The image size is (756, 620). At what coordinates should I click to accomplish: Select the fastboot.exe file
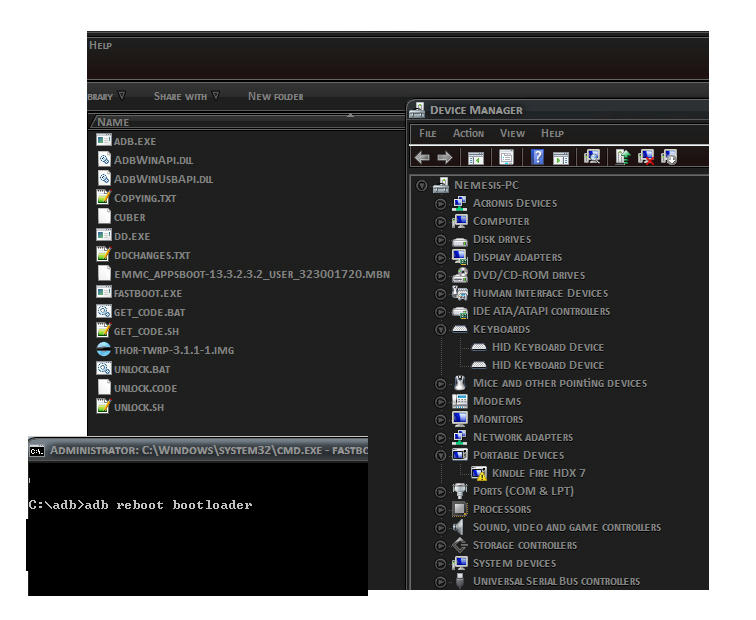tap(148, 293)
